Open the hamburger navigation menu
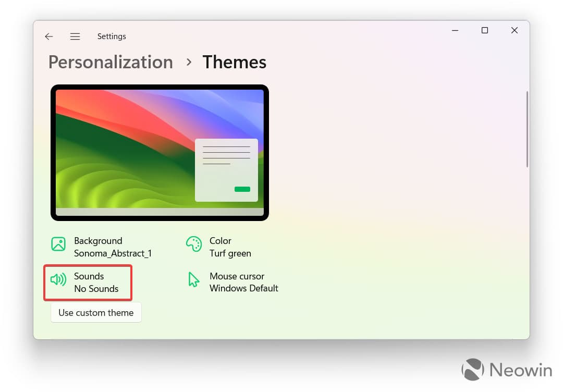The image size is (563, 392). point(75,36)
